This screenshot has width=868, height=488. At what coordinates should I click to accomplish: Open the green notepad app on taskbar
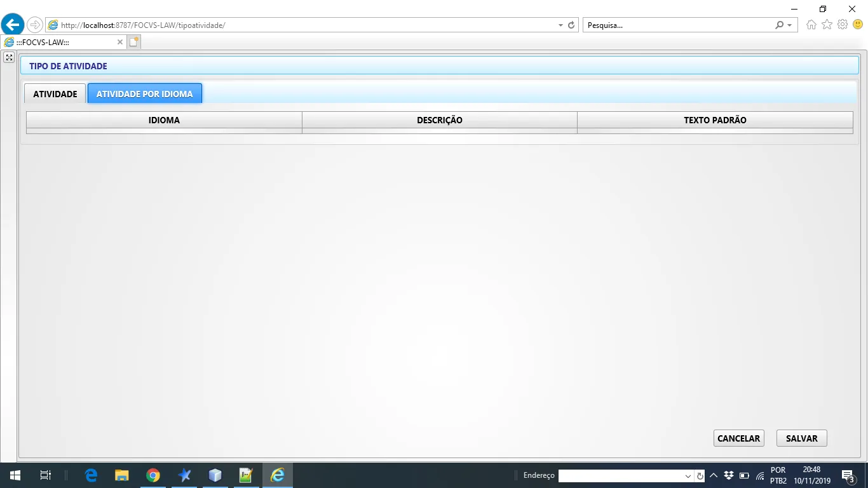246,475
